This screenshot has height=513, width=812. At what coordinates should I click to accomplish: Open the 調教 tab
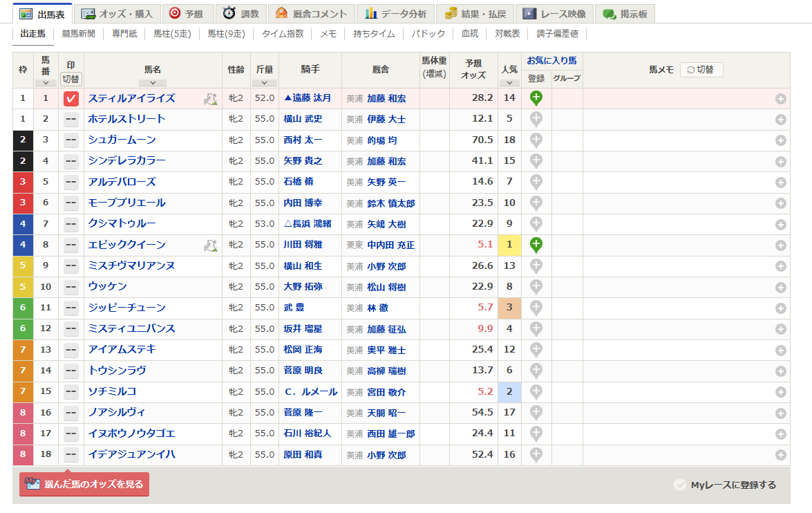(x=240, y=14)
